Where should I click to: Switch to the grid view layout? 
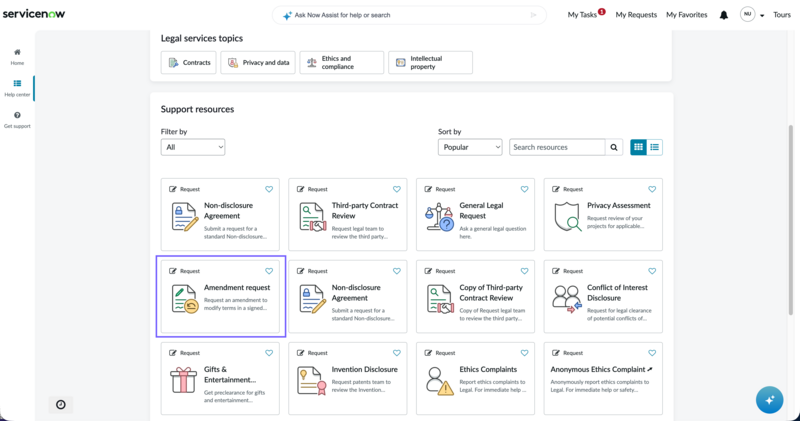[x=638, y=147]
